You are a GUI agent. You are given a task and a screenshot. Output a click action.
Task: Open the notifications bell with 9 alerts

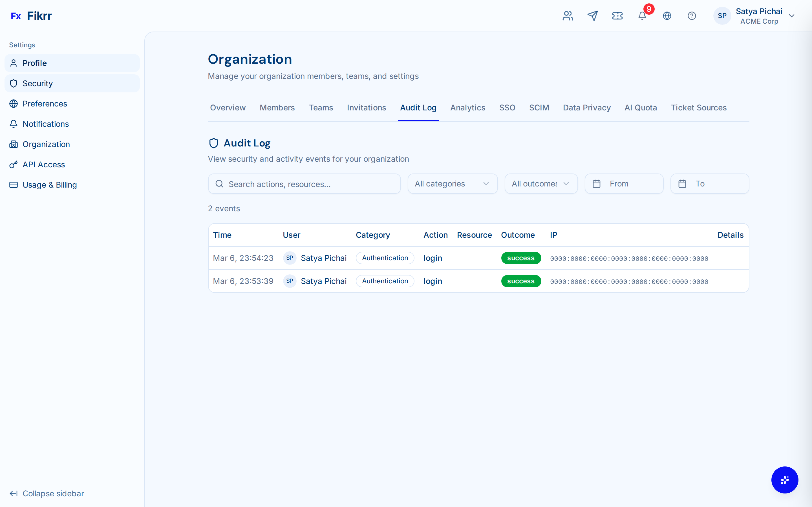point(642,16)
